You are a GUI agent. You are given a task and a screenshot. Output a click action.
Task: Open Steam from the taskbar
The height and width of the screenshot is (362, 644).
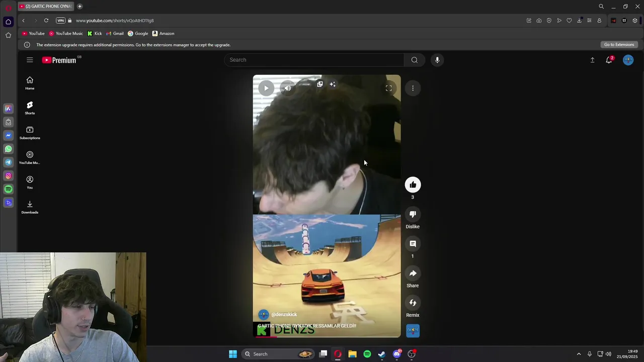point(382,354)
